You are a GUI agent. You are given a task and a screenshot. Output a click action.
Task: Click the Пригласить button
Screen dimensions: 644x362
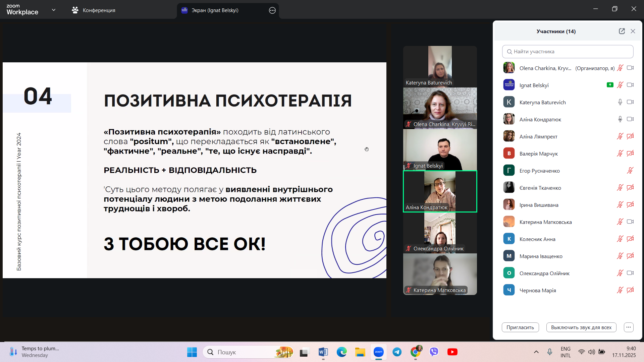[520, 327]
